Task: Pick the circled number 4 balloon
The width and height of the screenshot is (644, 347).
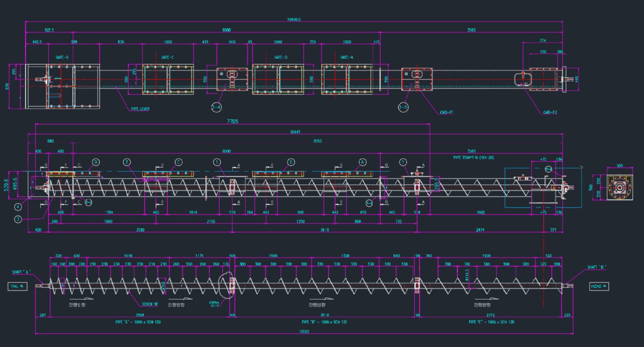Action: (x=17, y=206)
